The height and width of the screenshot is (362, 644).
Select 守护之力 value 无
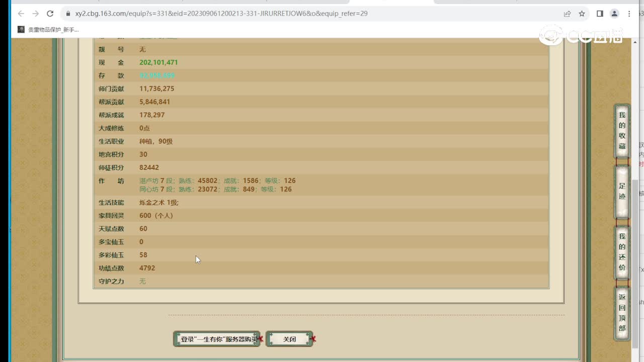pyautogui.click(x=142, y=281)
